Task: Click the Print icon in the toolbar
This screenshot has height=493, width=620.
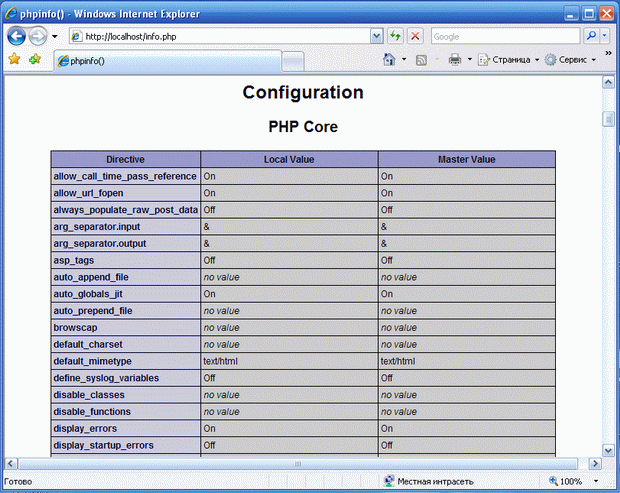Action: point(454,60)
